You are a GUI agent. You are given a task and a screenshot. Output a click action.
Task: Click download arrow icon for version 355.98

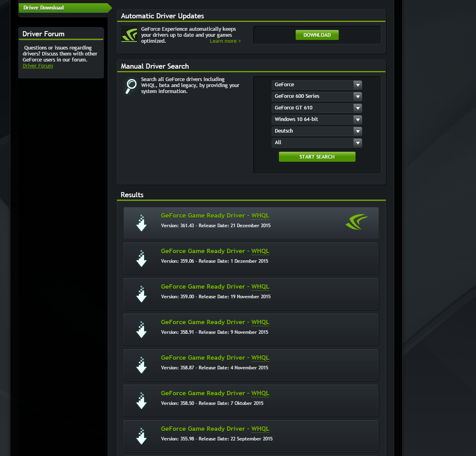pos(142,436)
